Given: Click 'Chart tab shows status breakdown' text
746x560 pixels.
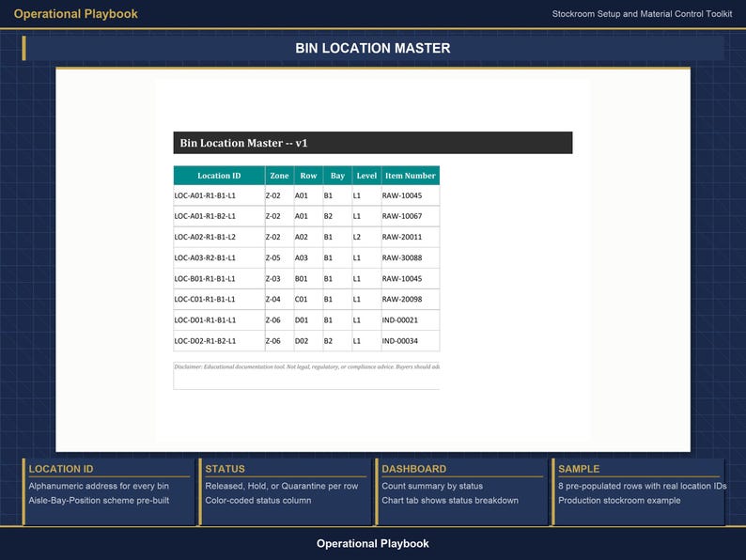Looking at the screenshot, I should [450, 500].
